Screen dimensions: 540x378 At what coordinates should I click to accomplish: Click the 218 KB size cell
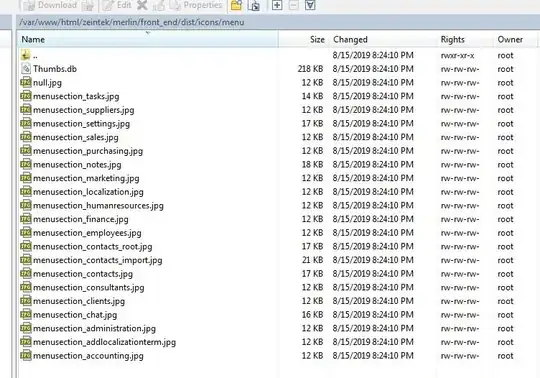[310, 69]
